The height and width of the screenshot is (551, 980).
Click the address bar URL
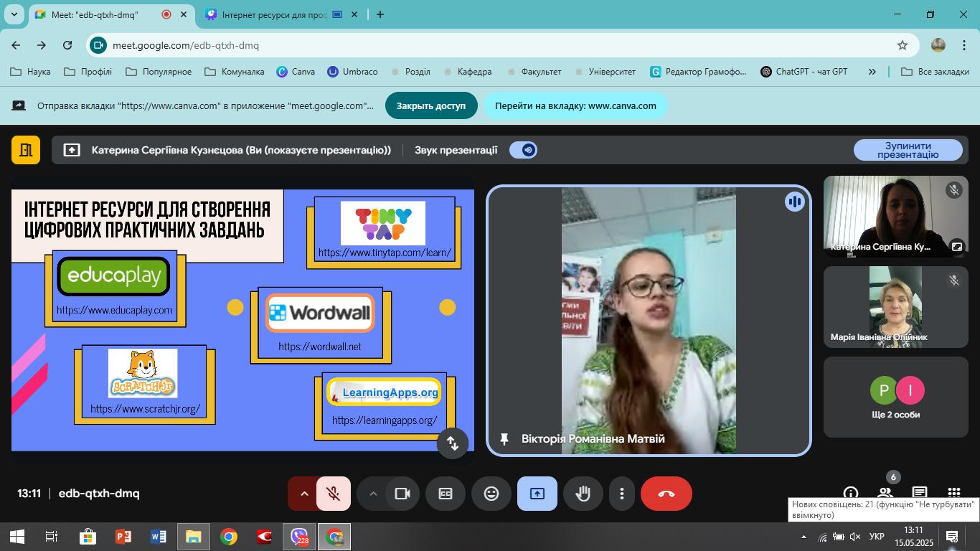pos(186,45)
